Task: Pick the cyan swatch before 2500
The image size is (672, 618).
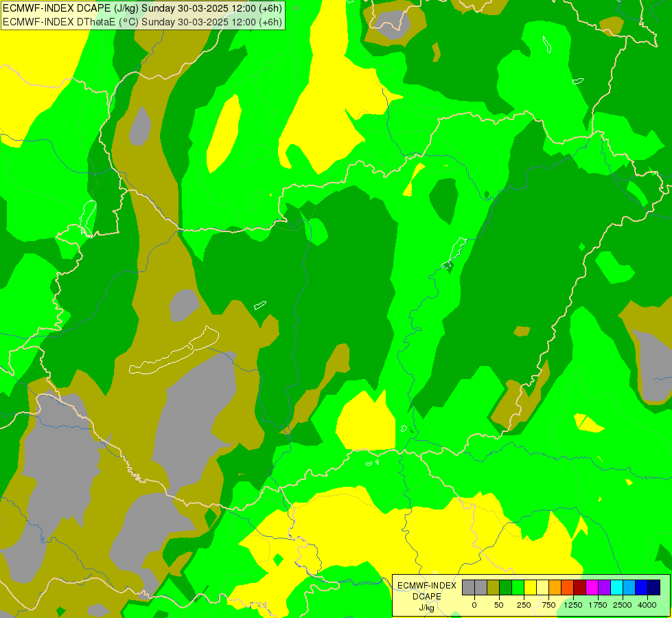Action: 616,588
